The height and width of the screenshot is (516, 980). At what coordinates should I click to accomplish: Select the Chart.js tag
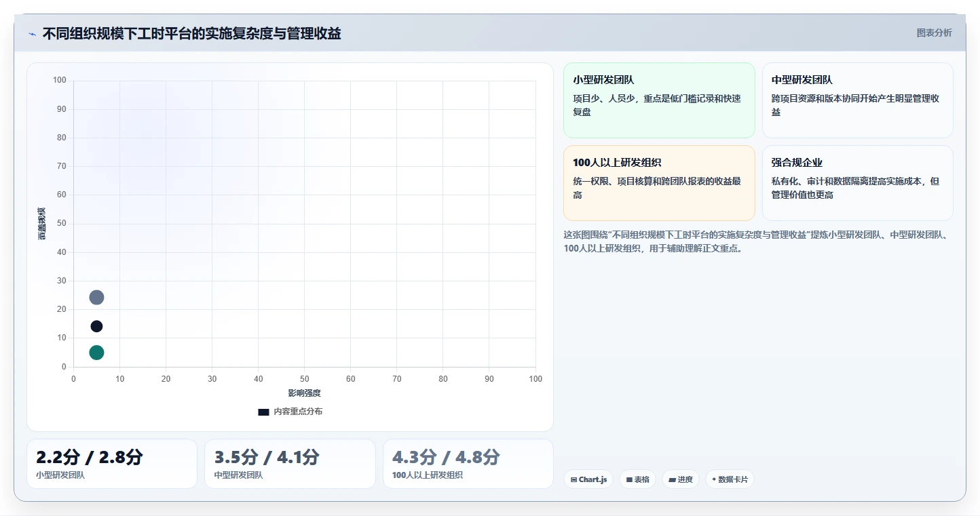point(588,479)
